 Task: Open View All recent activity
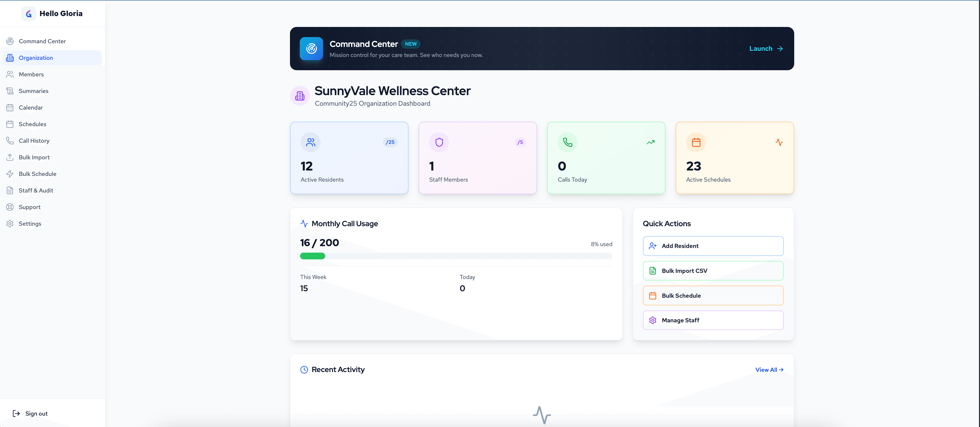769,369
